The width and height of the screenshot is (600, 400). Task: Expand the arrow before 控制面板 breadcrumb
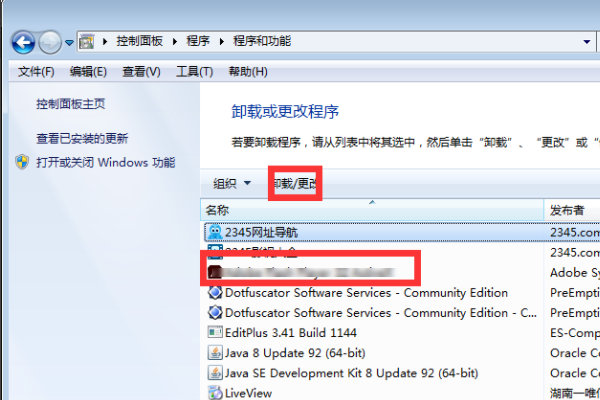(105, 41)
